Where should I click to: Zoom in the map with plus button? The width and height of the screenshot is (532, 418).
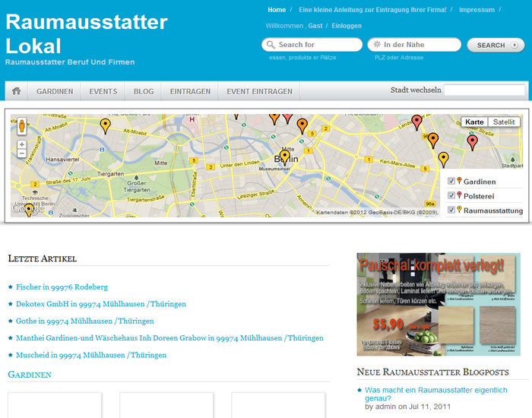click(22, 144)
